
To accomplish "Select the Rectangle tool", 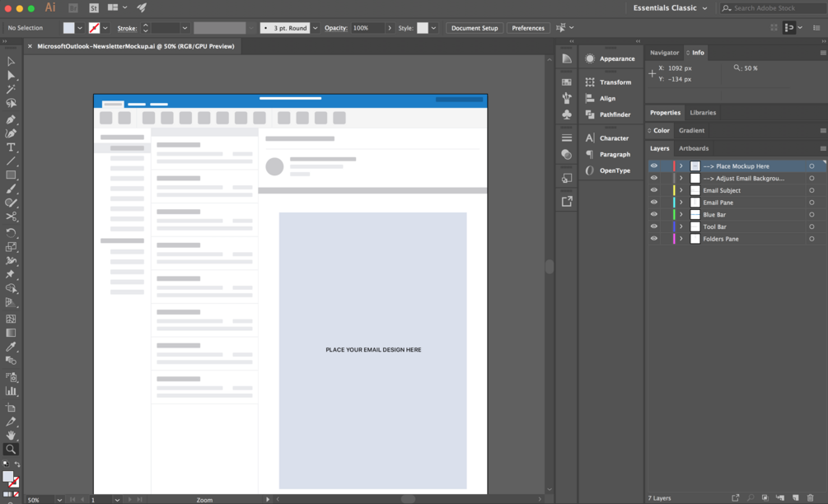I will coord(11,175).
